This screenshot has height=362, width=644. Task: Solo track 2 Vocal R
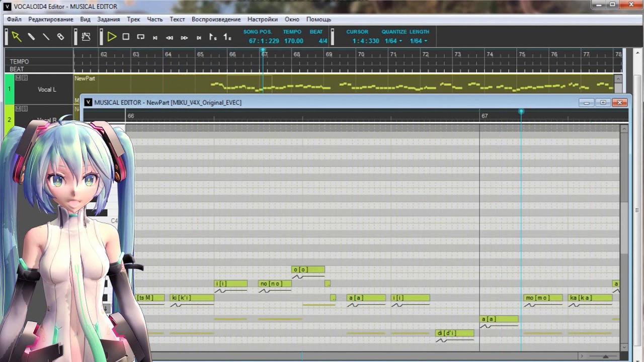point(24,109)
